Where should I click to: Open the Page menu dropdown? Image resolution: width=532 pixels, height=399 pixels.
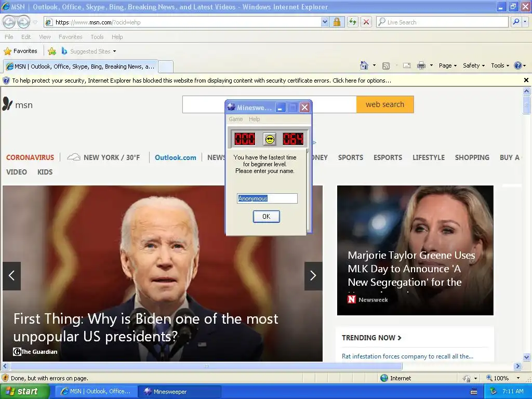(x=448, y=65)
